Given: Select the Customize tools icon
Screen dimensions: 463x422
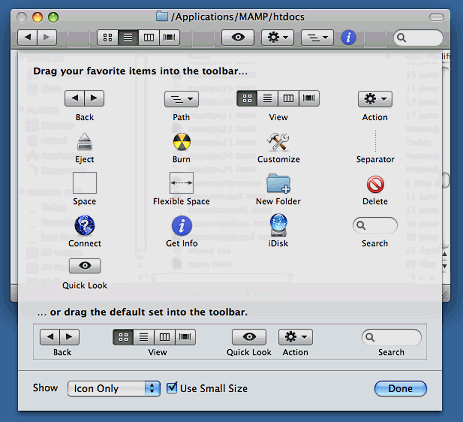Looking at the screenshot, I should point(278,142).
